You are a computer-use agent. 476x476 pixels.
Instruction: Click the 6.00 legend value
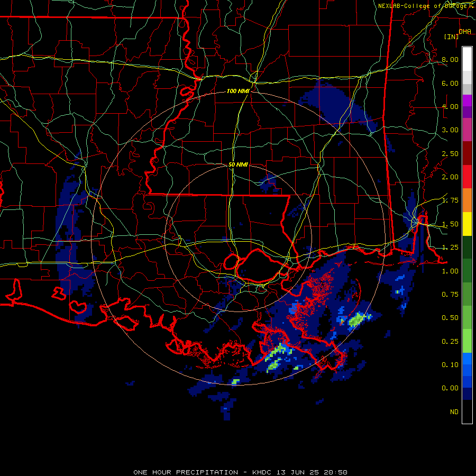(x=450, y=83)
